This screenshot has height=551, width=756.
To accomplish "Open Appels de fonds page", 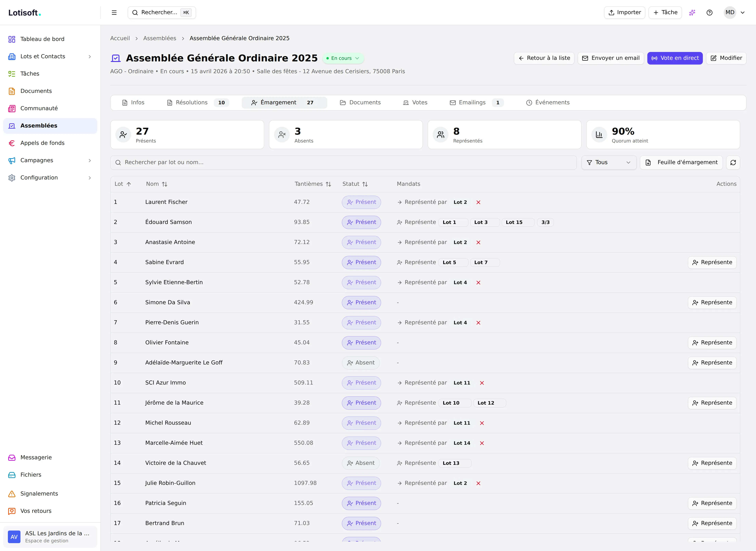I will [50, 143].
